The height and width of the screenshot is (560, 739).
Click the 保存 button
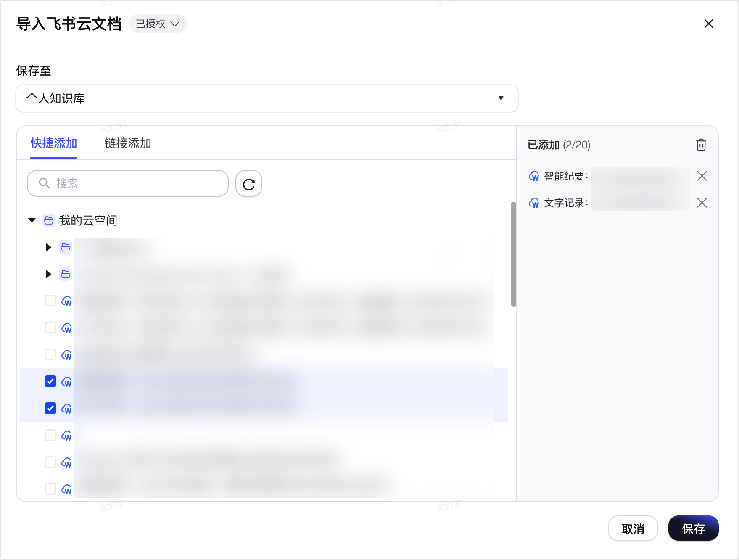693,528
